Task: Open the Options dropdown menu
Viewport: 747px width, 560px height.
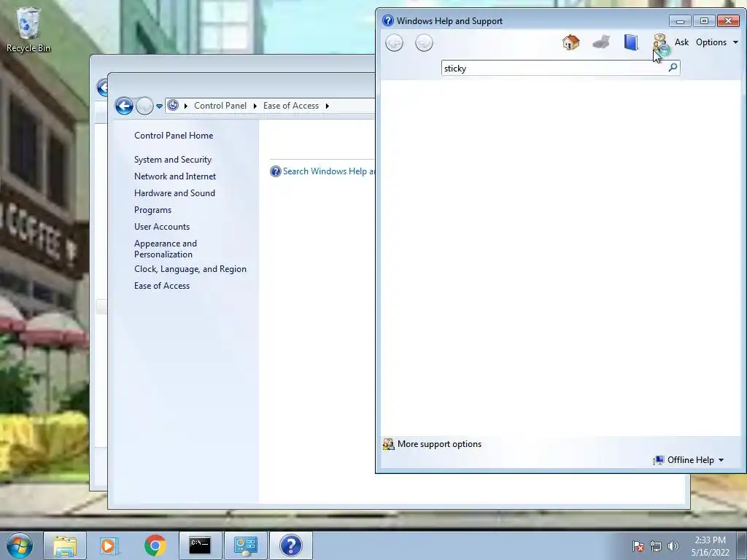Action: click(717, 42)
